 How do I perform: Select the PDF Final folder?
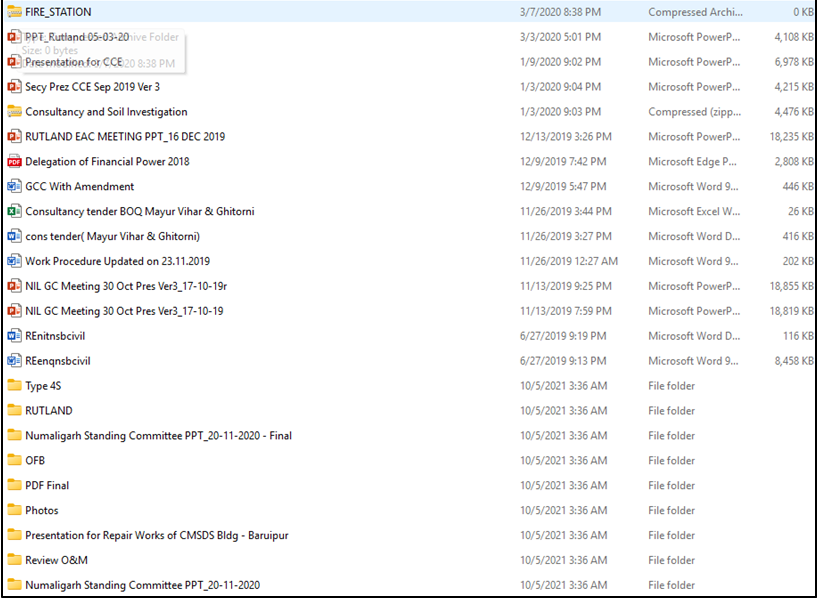[47, 486]
